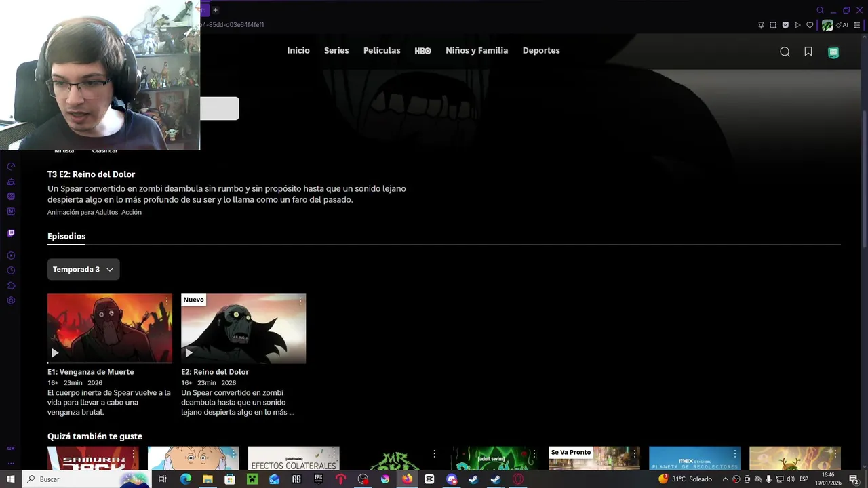Click the volume speaker tray icon
This screenshot has width=868, height=488.
[x=790, y=479]
